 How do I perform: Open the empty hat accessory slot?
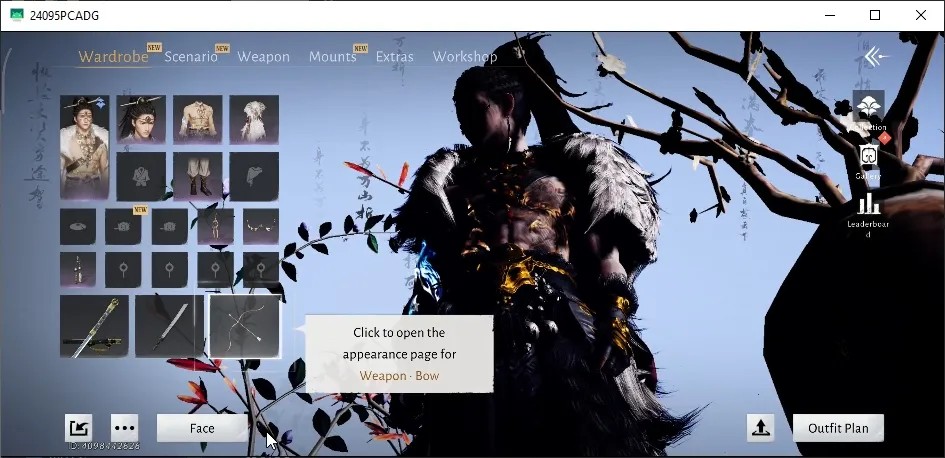78,227
